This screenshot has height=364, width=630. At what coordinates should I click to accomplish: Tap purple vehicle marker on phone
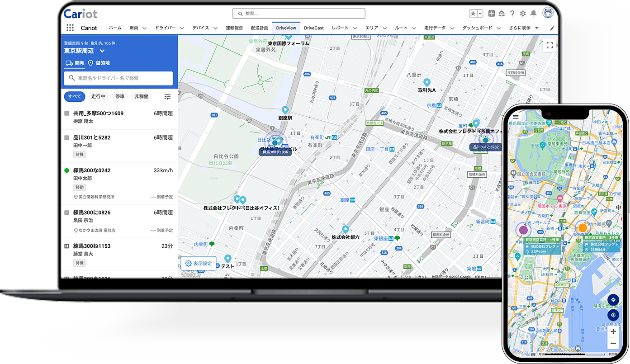click(x=523, y=230)
